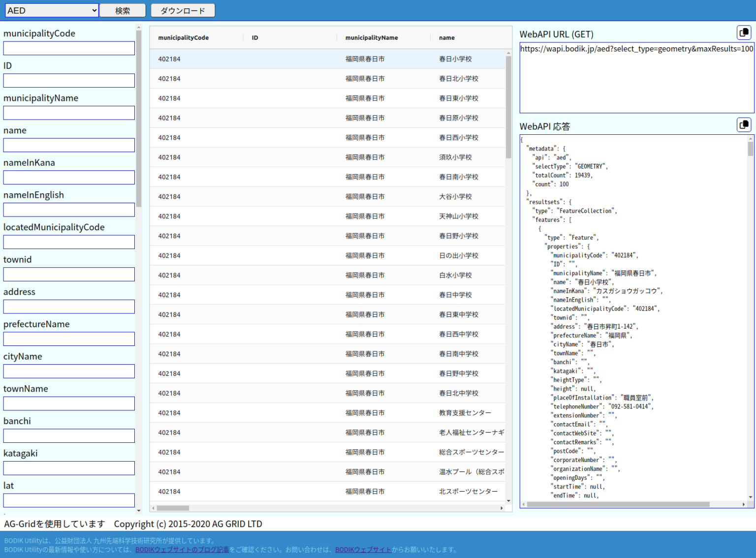Click the ダウンロード download button
756x558 pixels.
183,10
